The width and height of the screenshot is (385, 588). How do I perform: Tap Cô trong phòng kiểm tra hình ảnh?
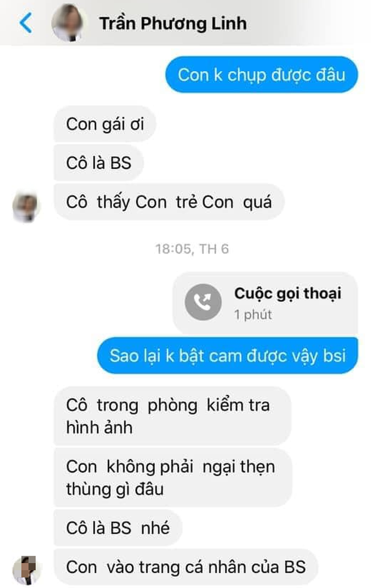(x=172, y=416)
